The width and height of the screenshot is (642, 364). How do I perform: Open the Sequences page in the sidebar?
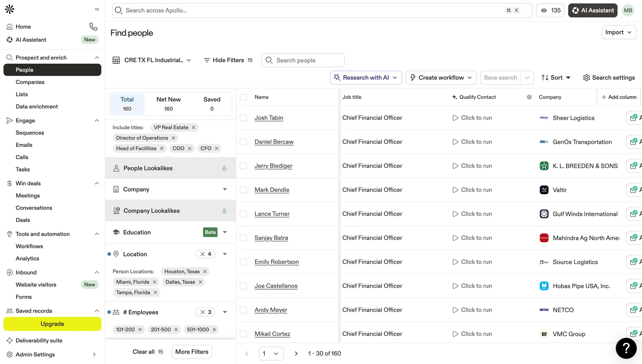30,133
